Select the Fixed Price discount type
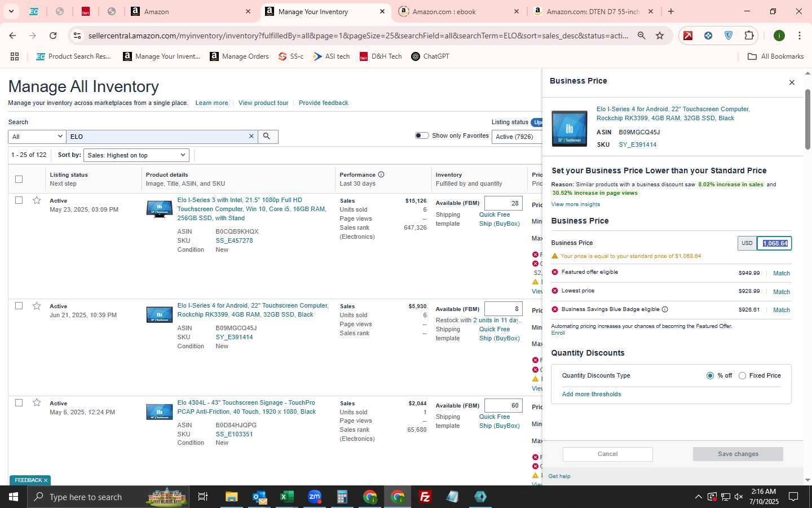The image size is (812, 508). point(742,375)
